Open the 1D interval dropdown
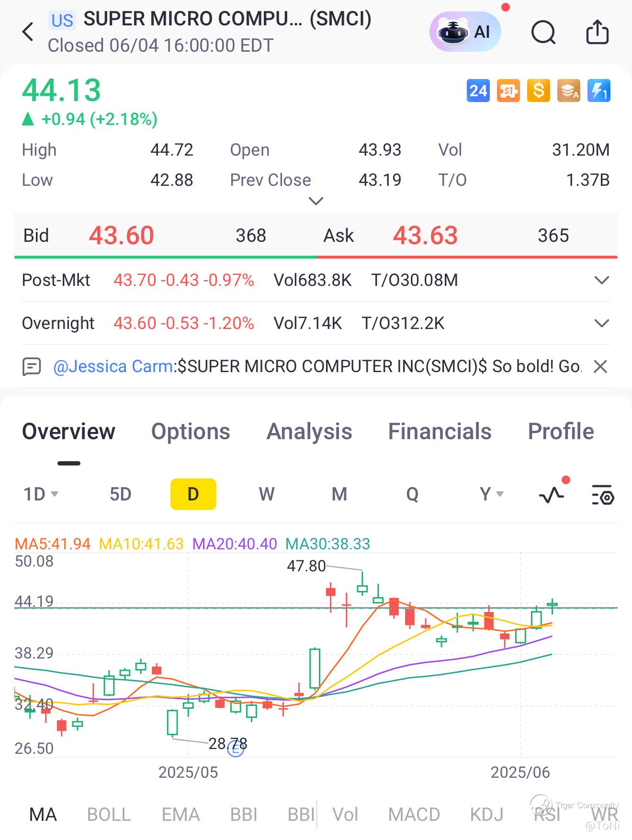 pyautogui.click(x=41, y=494)
